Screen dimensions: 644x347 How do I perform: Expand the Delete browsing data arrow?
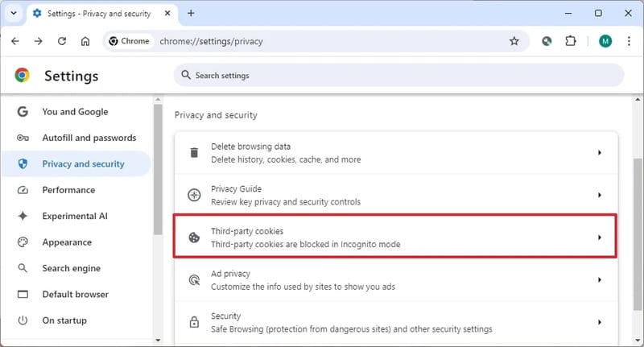[x=600, y=153]
